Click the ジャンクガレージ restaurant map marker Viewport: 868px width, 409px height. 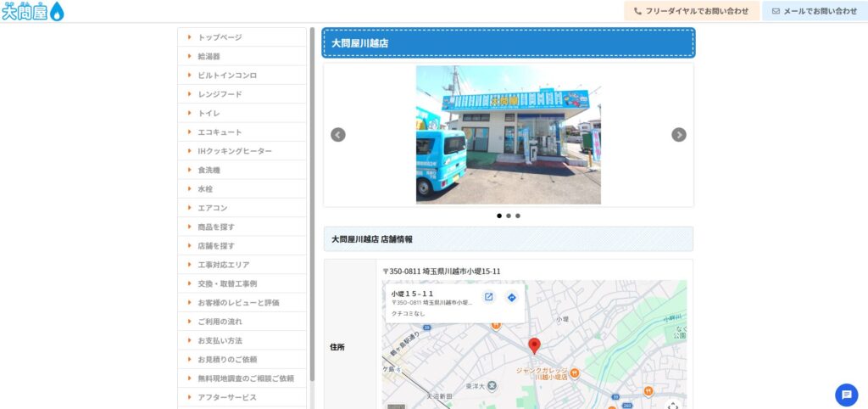[574, 372]
